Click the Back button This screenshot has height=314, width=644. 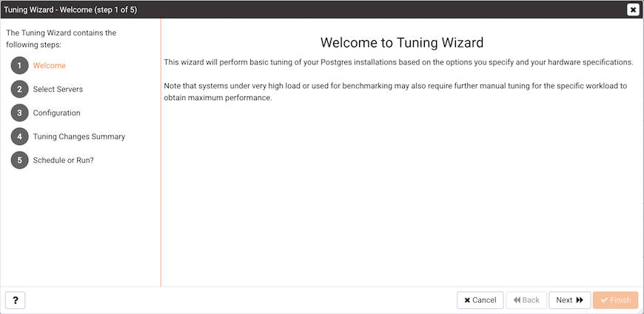pyautogui.click(x=526, y=300)
